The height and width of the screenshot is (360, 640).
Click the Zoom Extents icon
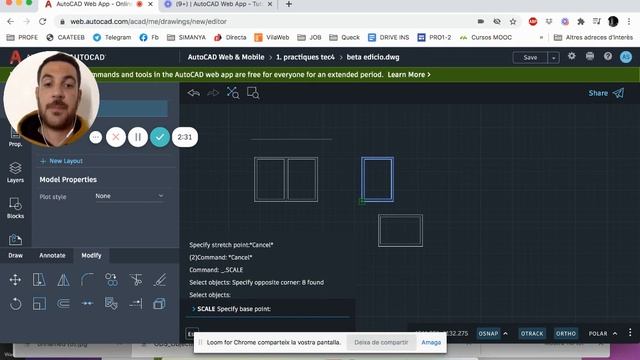(x=233, y=93)
